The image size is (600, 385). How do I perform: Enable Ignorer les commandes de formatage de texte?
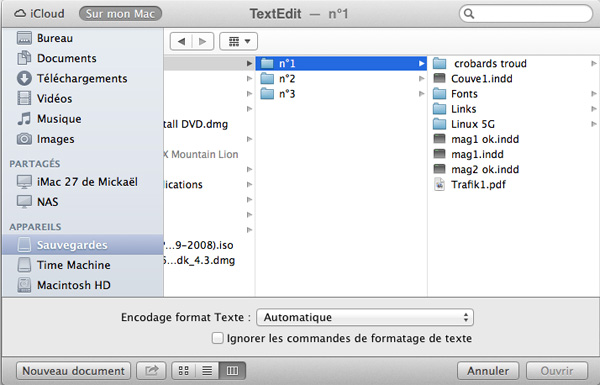point(217,338)
